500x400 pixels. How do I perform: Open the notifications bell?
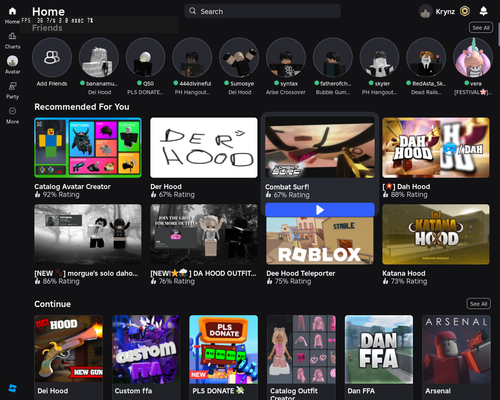pyautogui.click(x=483, y=11)
